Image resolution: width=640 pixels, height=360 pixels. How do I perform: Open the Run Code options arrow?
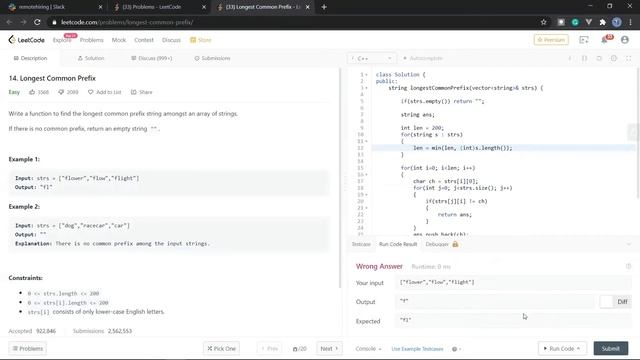pos(578,349)
